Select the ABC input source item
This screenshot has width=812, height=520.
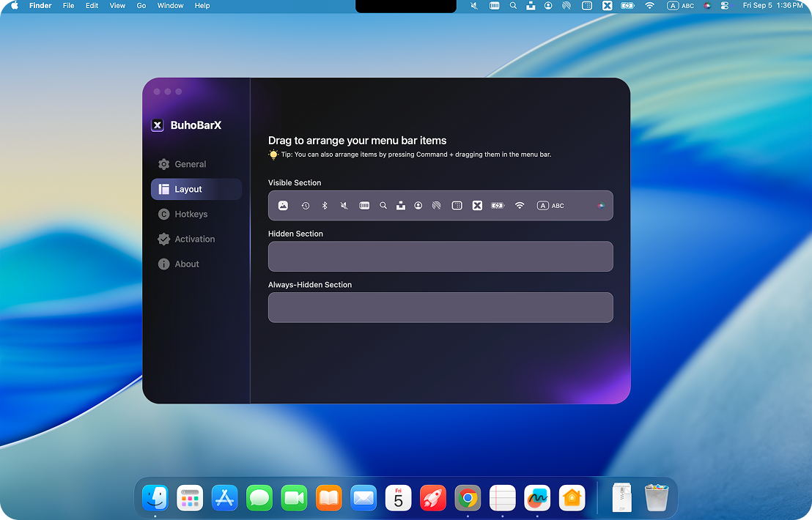click(550, 205)
